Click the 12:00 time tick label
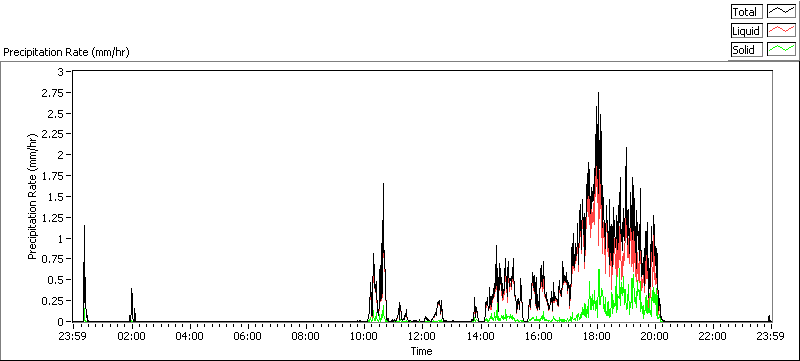 click(422, 336)
